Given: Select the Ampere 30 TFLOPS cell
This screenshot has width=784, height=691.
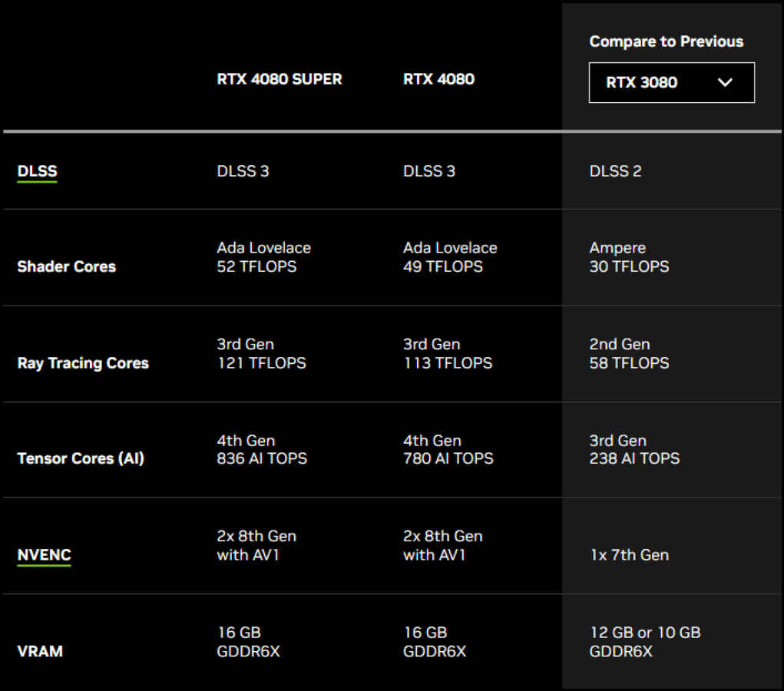Looking at the screenshot, I should pyautogui.click(x=630, y=257).
